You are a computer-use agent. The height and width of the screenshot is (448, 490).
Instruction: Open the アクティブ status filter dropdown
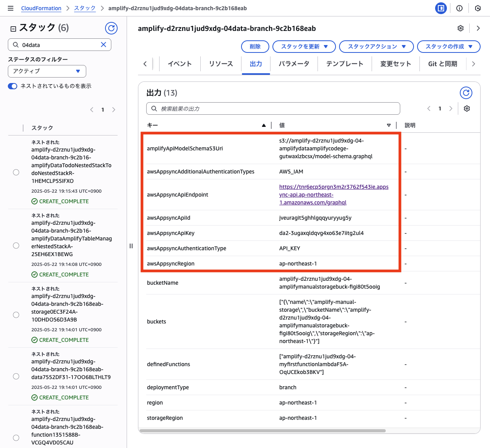tap(47, 71)
